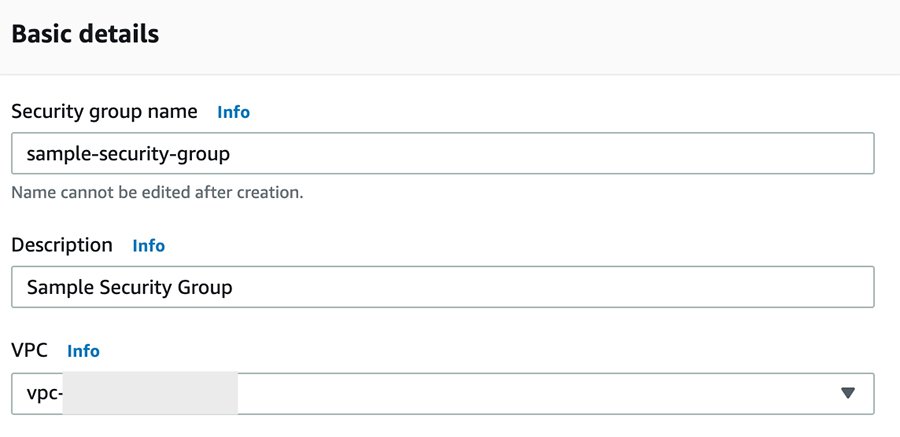Click the 'Description' field label
Viewport: 900px width, 437px height.
pyautogui.click(x=62, y=245)
